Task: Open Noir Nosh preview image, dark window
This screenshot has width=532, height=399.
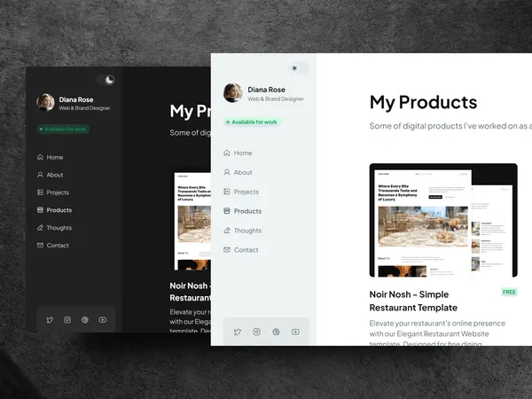Action: tap(192, 221)
